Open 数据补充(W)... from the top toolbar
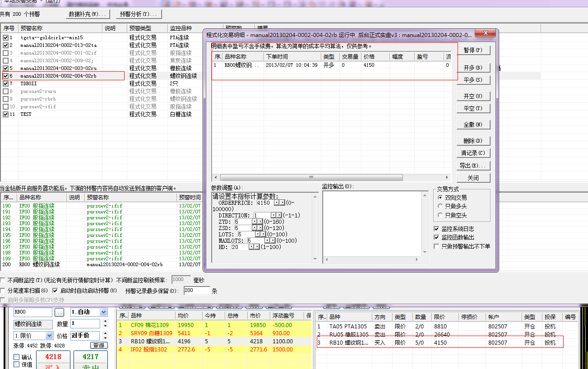Image resolution: width=588 pixels, height=369 pixels. coord(88,14)
